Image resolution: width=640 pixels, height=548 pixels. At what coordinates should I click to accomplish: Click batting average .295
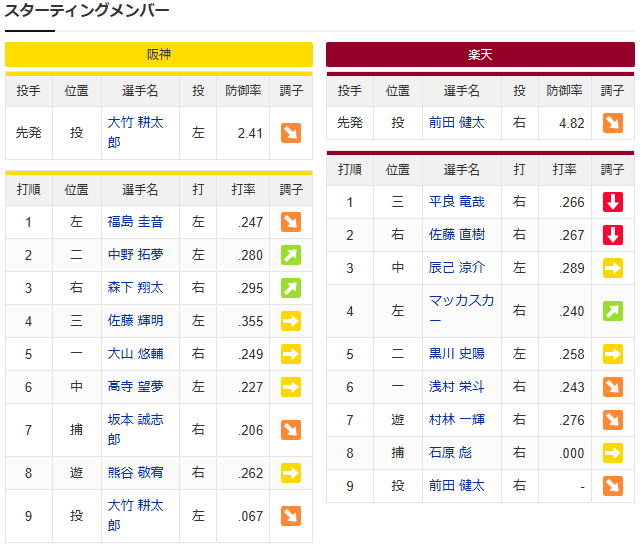(251, 288)
